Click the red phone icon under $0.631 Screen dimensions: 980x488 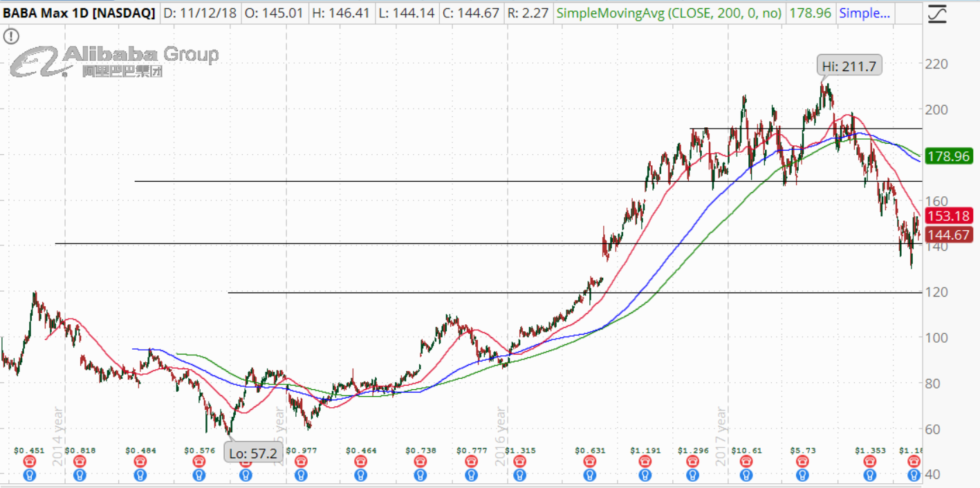pos(589,462)
